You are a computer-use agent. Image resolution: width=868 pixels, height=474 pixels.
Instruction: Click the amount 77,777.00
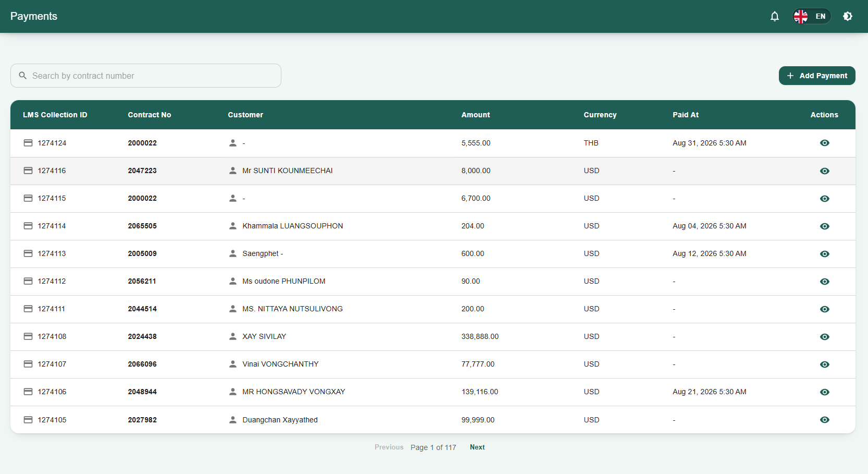478,364
